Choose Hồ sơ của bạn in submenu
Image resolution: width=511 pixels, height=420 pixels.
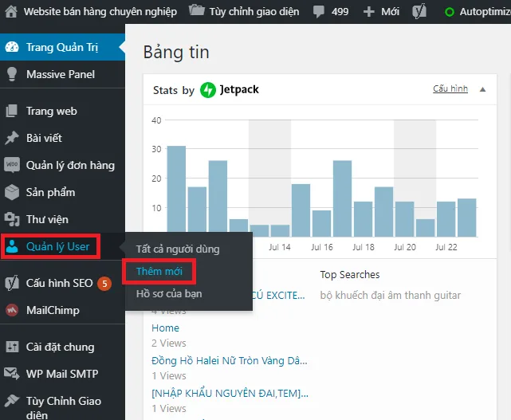[x=169, y=293]
